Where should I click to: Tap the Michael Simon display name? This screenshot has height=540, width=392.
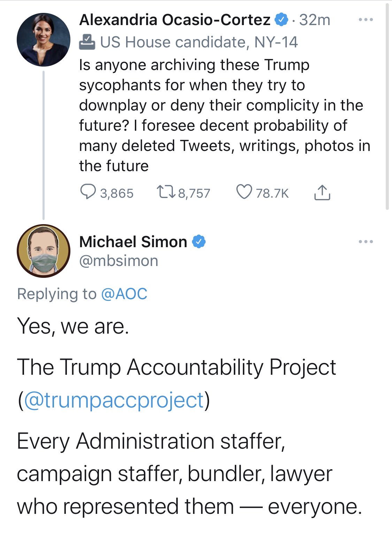(x=133, y=242)
